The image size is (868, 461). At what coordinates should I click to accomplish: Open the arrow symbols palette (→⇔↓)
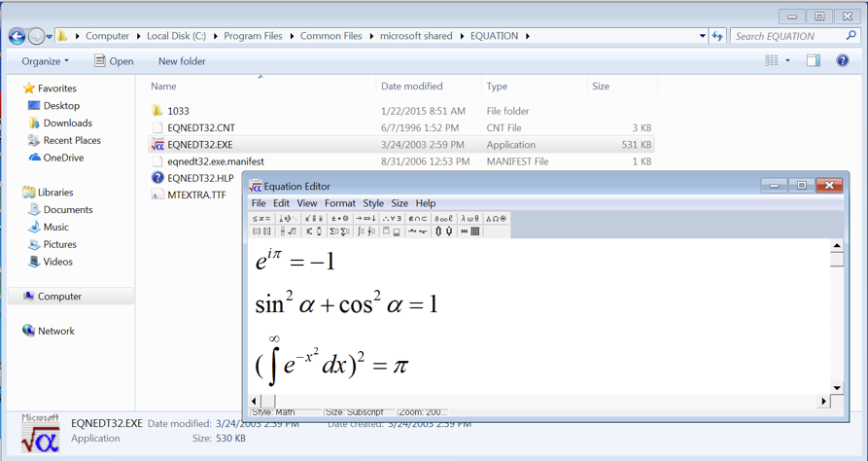[x=366, y=218]
